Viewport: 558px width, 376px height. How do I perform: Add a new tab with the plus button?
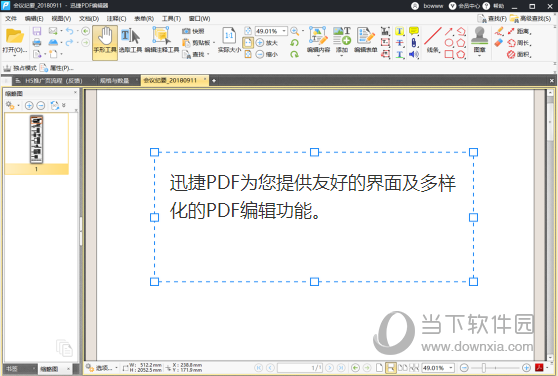point(214,81)
